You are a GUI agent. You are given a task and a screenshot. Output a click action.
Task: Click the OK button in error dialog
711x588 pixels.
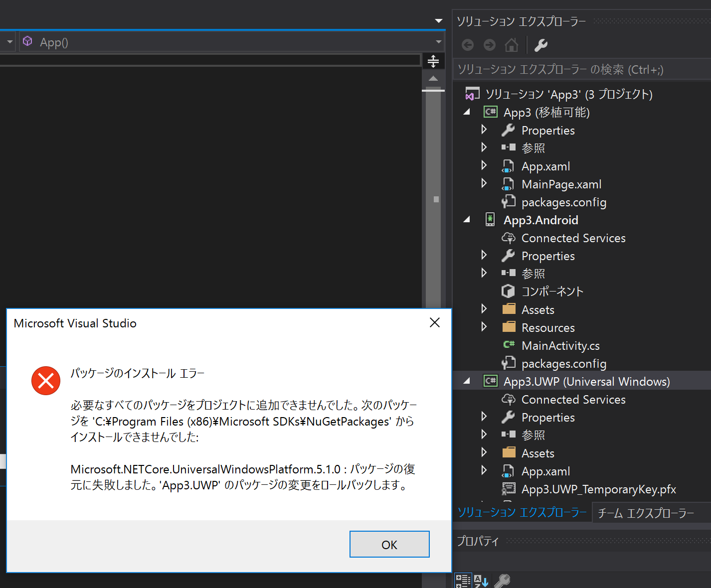389,544
